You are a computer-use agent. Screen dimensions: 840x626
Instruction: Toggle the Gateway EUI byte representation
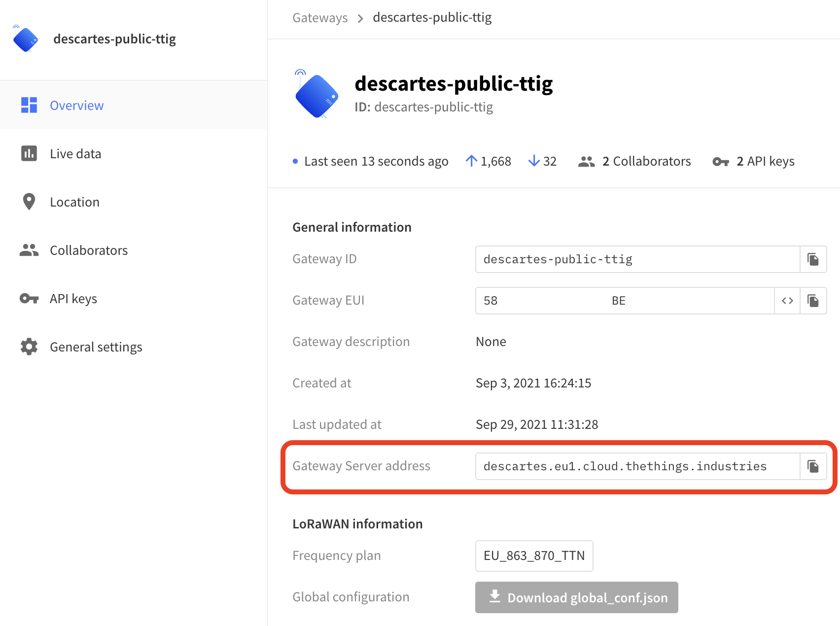[x=787, y=301]
